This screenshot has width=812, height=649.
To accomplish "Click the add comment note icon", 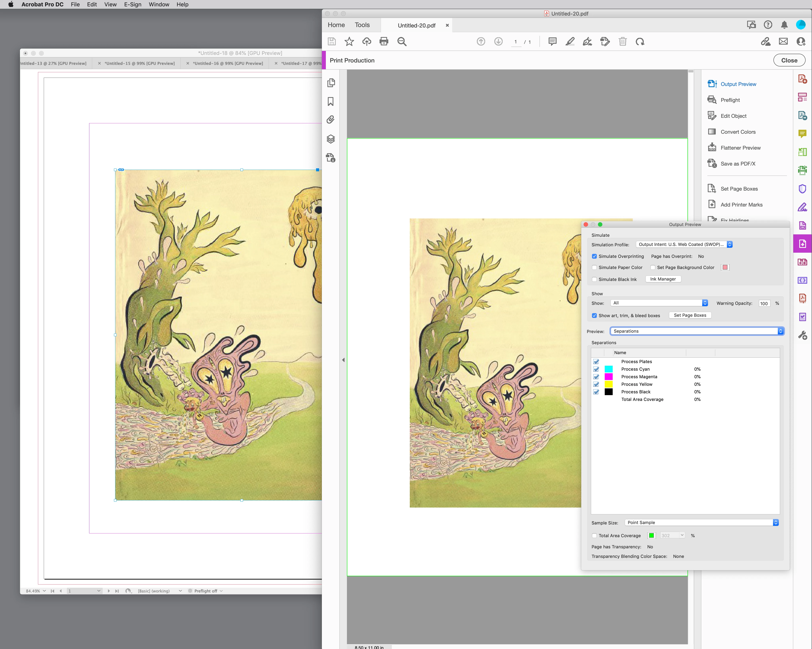I will pos(552,41).
